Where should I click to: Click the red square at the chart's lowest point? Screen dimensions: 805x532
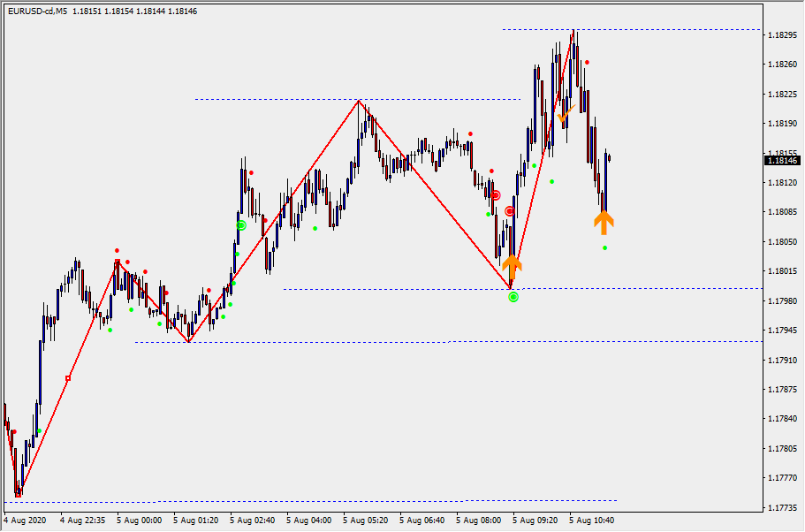(x=19, y=493)
